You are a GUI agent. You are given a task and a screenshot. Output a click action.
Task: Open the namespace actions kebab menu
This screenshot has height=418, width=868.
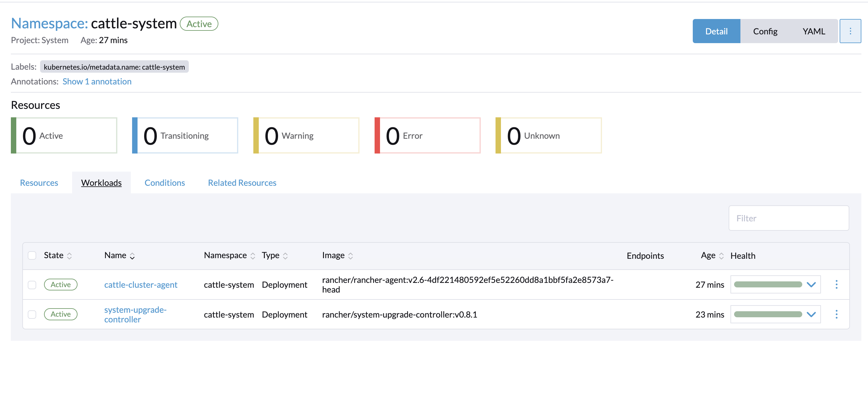851,31
